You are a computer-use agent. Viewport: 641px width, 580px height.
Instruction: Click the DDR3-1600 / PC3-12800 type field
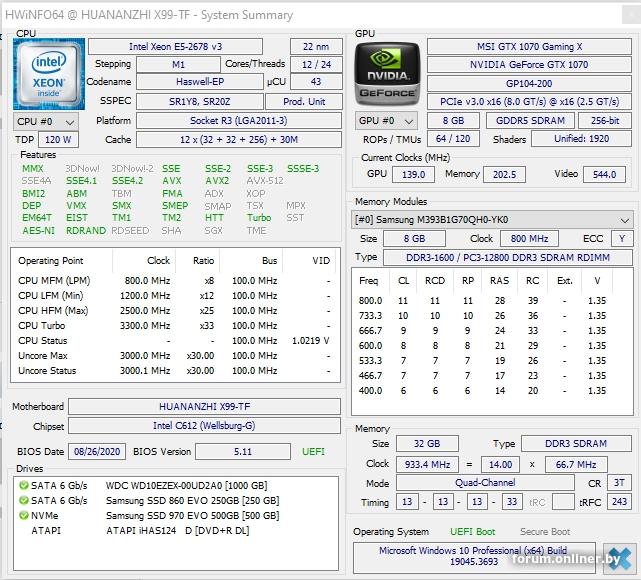point(508,258)
